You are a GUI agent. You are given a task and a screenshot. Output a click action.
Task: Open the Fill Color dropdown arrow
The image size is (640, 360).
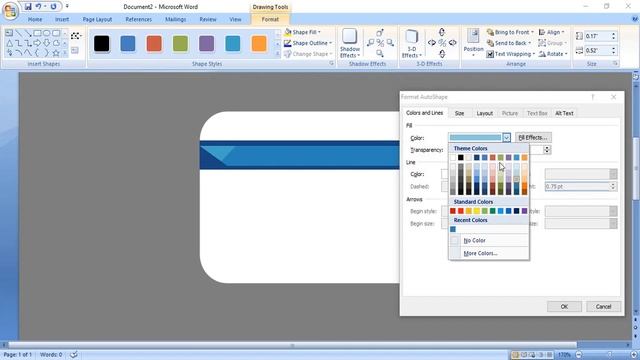(506, 138)
